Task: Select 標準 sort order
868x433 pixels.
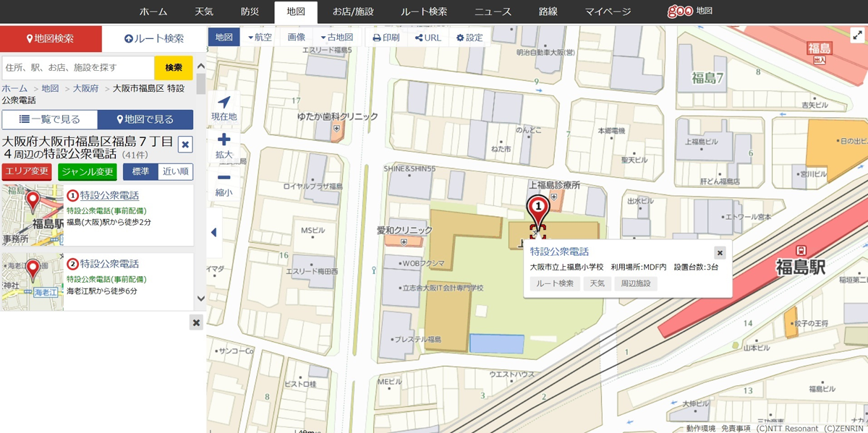Action: (140, 171)
